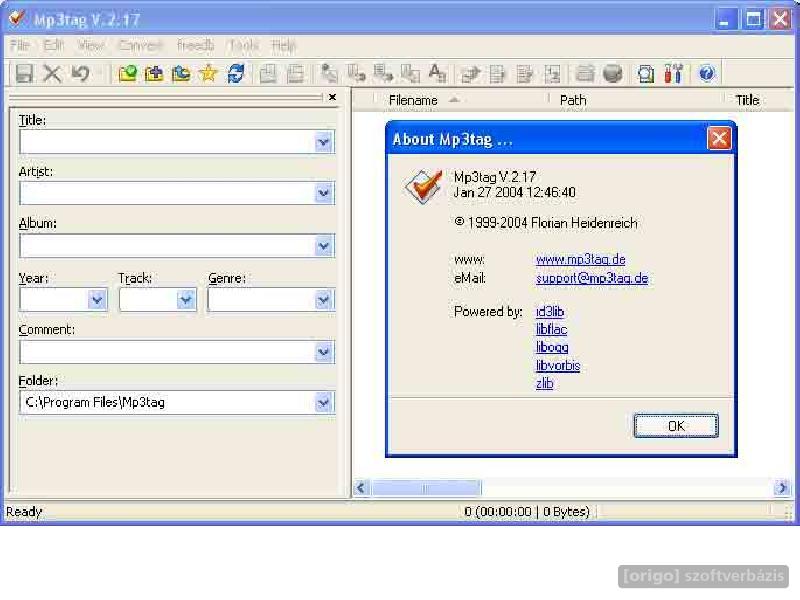Screen dimensions: 800x600
Task: Click the support@mp3tag.de email link
Action: 592,278
